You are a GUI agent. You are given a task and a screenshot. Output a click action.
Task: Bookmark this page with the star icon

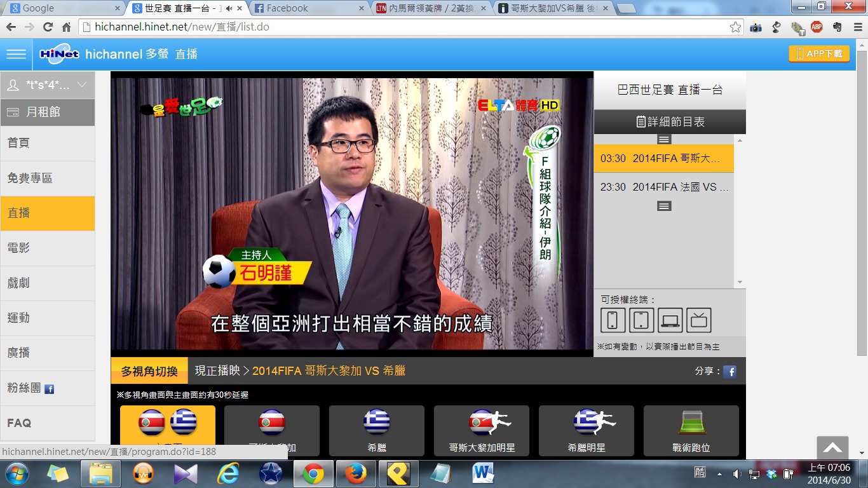[735, 27]
